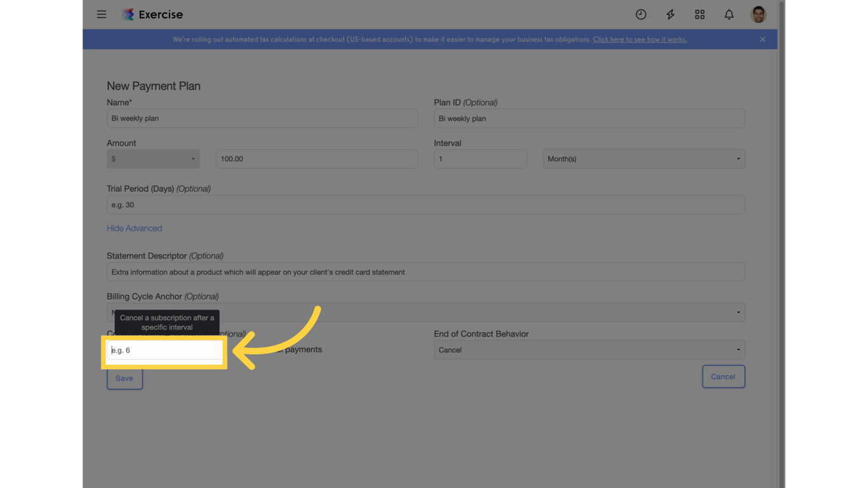Open the hamburger navigation menu

101,14
